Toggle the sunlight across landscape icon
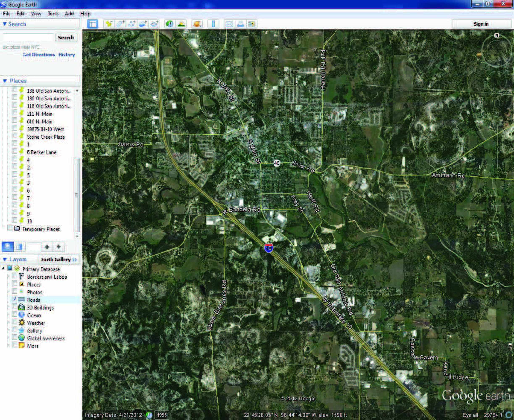514x420 pixels. point(181,24)
